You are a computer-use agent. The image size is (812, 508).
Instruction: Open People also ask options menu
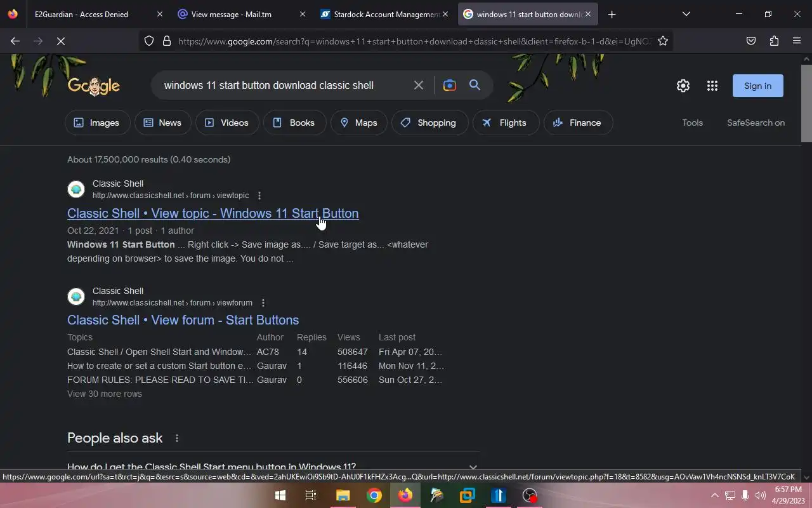point(177,438)
